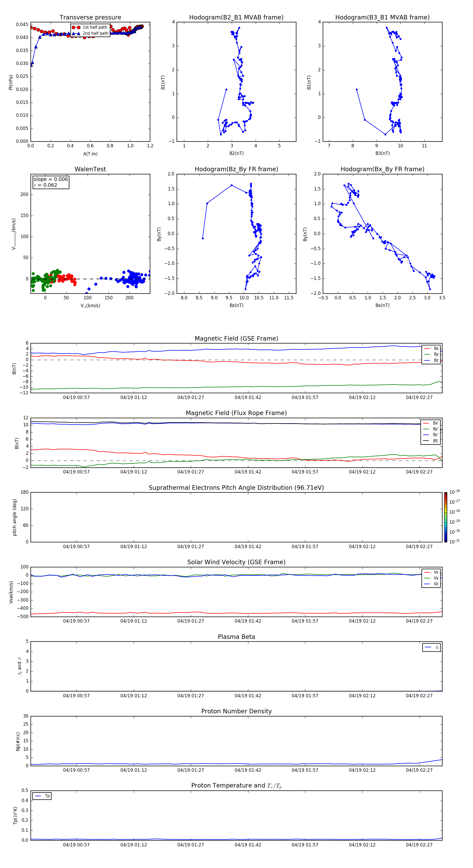Click the "Plasma Beta" plot title
473x868 pixels.
[236, 637]
